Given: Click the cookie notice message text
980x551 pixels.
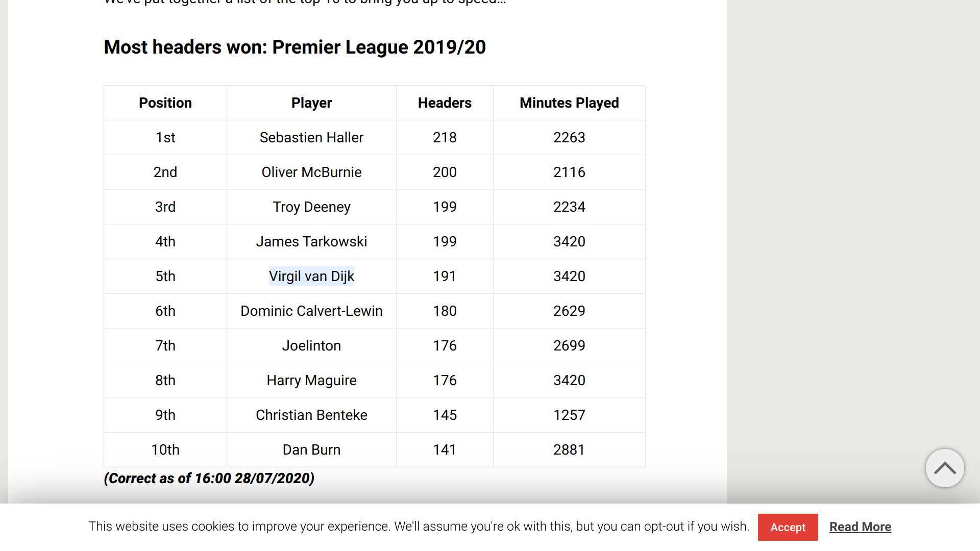Looking at the screenshot, I should pyautogui.click(x=419, y=527).
